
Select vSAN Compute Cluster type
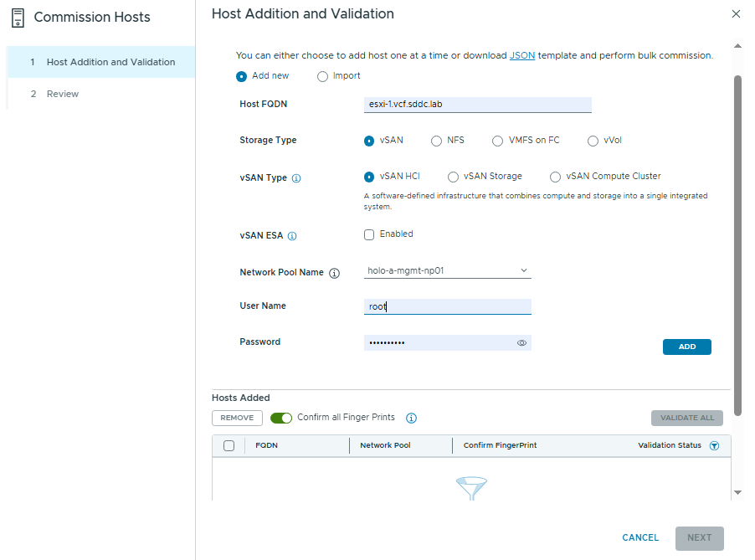tap(555, 177)
